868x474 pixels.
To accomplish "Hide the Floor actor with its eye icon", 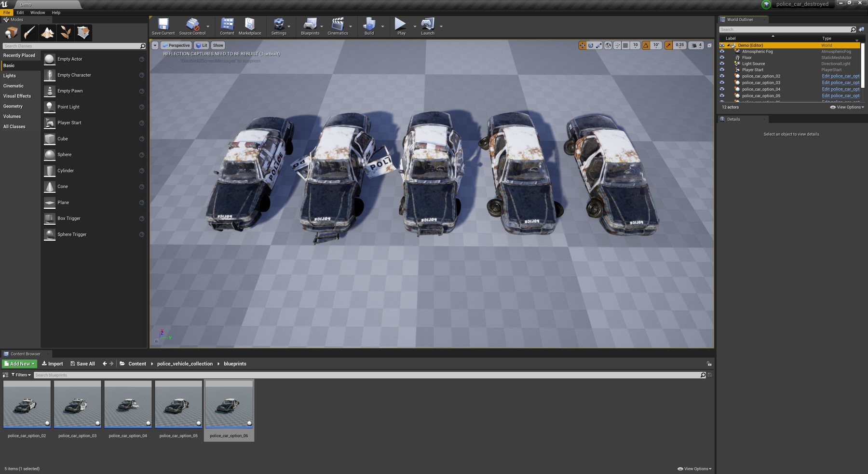I will click(722, 57).
